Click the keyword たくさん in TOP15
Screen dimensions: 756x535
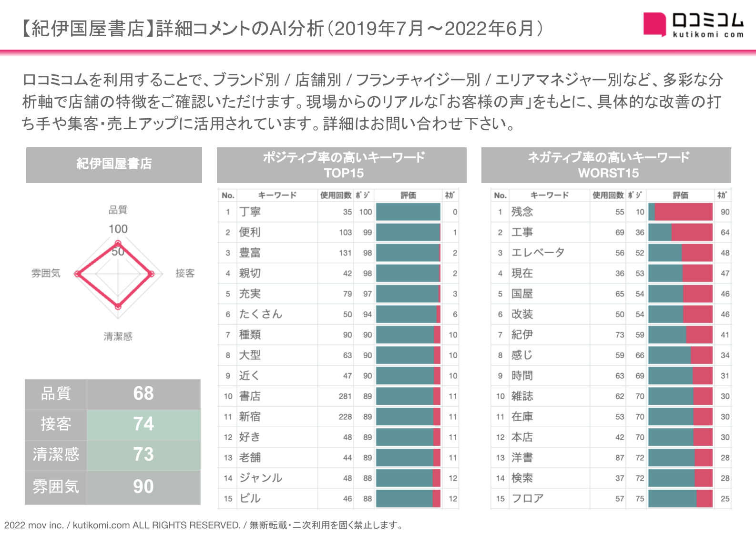click(x=261, y=314)
